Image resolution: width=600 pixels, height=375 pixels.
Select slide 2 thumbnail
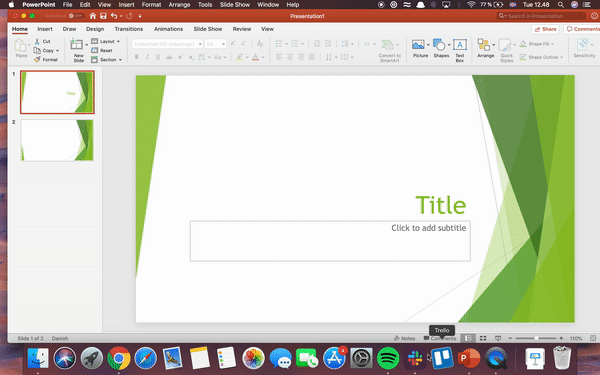pyautogui.click(x=57, y=140)
